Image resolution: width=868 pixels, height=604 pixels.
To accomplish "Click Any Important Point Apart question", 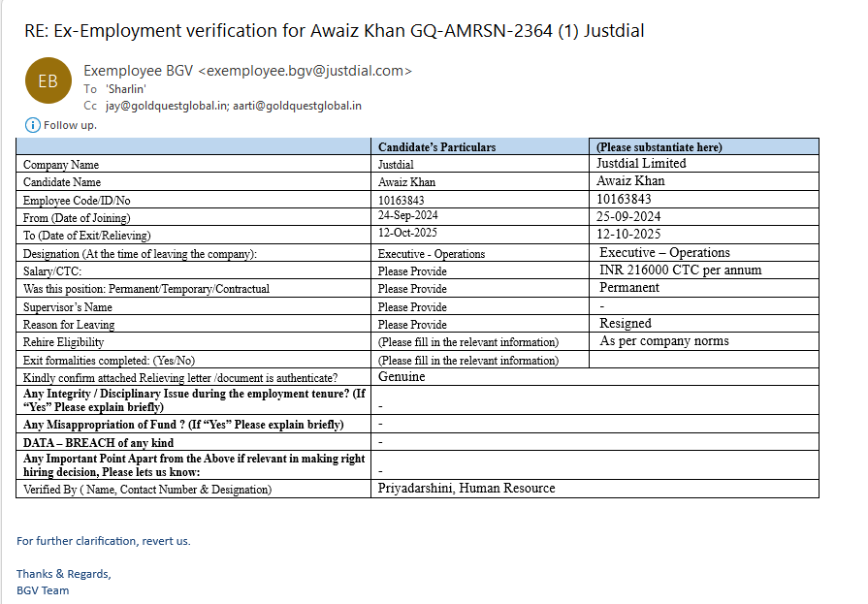I will (194, 465).
